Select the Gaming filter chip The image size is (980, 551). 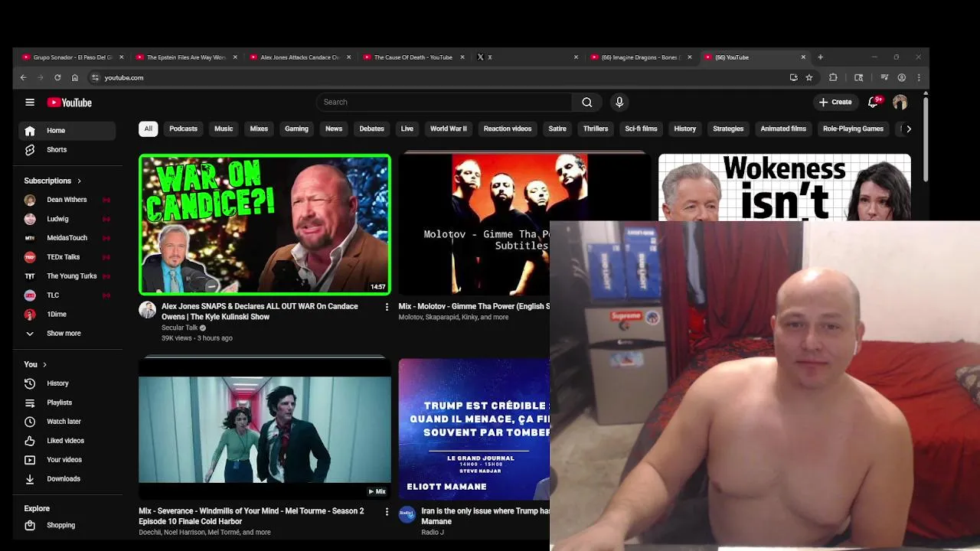point(296,129)
